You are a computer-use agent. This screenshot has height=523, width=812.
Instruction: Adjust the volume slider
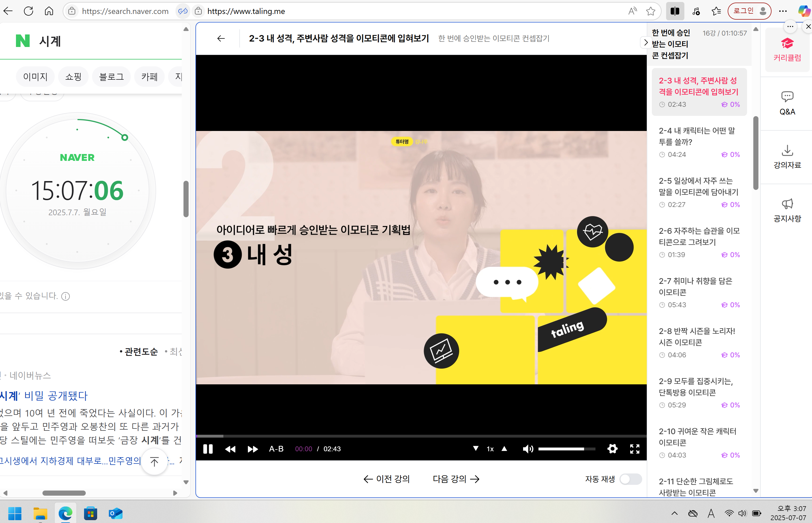566,449
